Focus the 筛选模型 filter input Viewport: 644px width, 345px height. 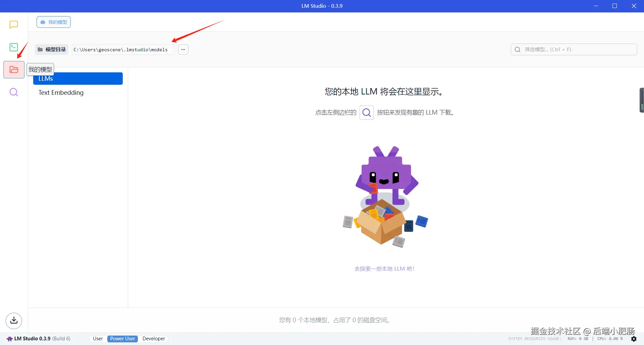tap(574, 50)
